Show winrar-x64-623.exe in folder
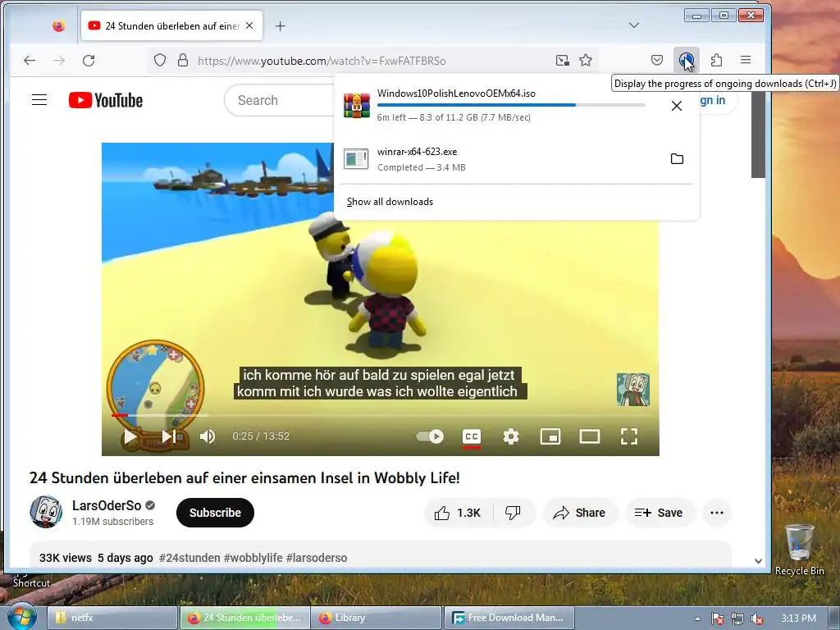 (677, 158)
